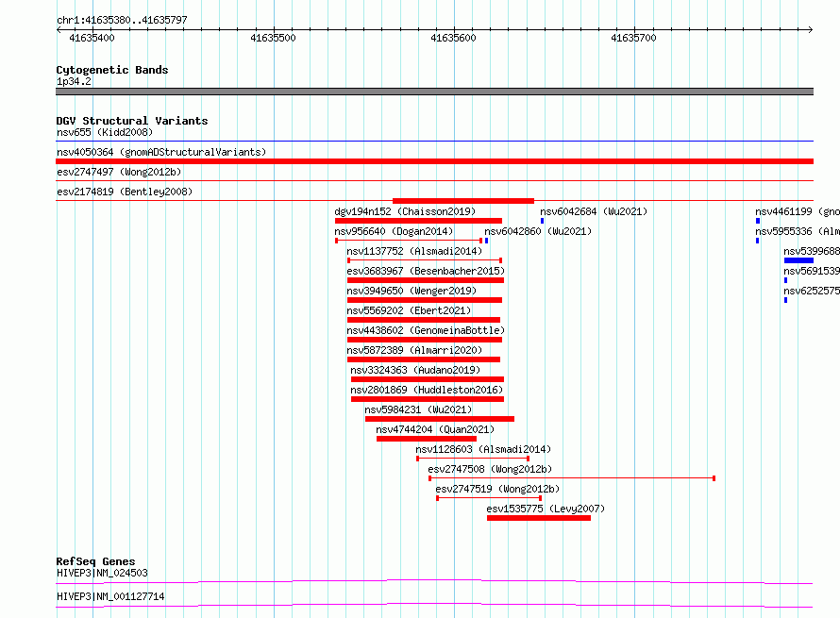Click nsv6042684 (Wu2021) label
840x618 pixels.
594,211
